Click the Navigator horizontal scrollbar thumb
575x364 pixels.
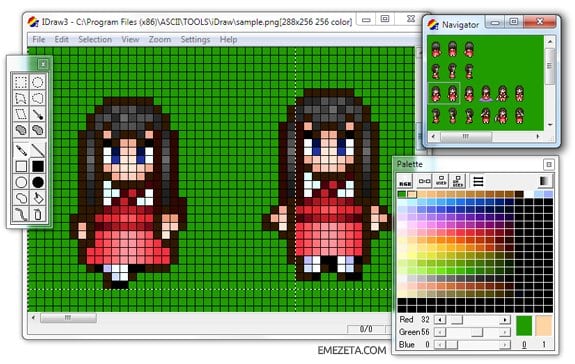pos(465,137)
